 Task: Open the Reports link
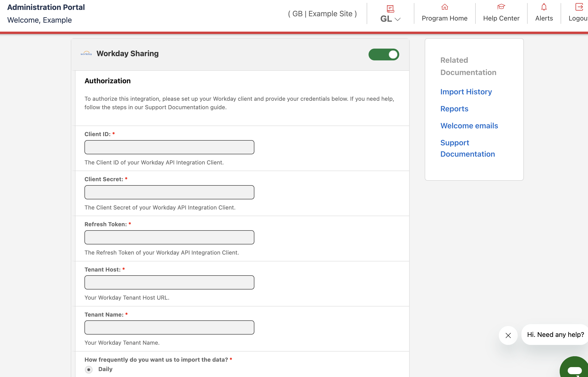(x=454, y=109)
